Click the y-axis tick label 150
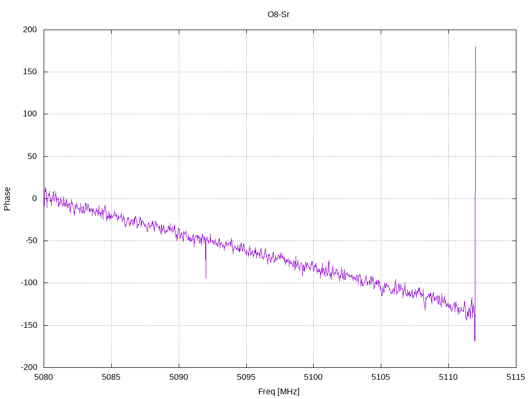The height and width of the screenshot is (399, 532). pos(30,72)
